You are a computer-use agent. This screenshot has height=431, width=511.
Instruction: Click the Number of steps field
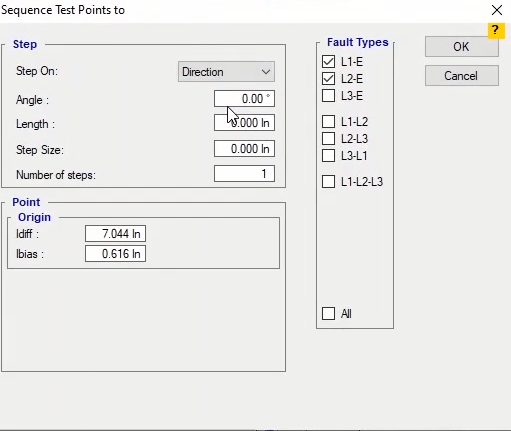click(x=244, y=174)
